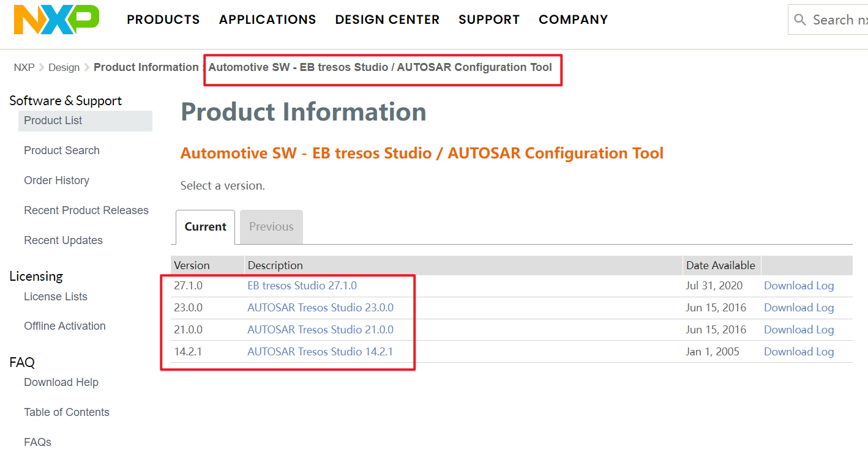The width and height of the screenshot is (868, 471).
Task: Select the Current versions tab
Action: click(205, 226)
